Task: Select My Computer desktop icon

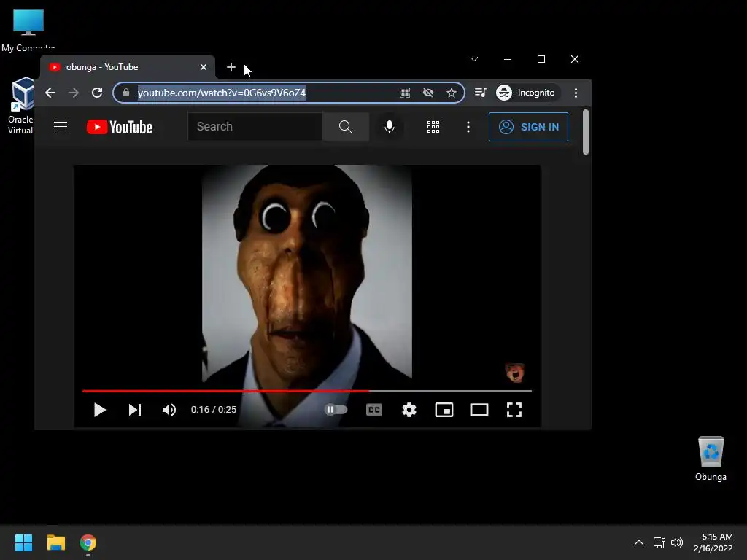Action: coord(28,29)
